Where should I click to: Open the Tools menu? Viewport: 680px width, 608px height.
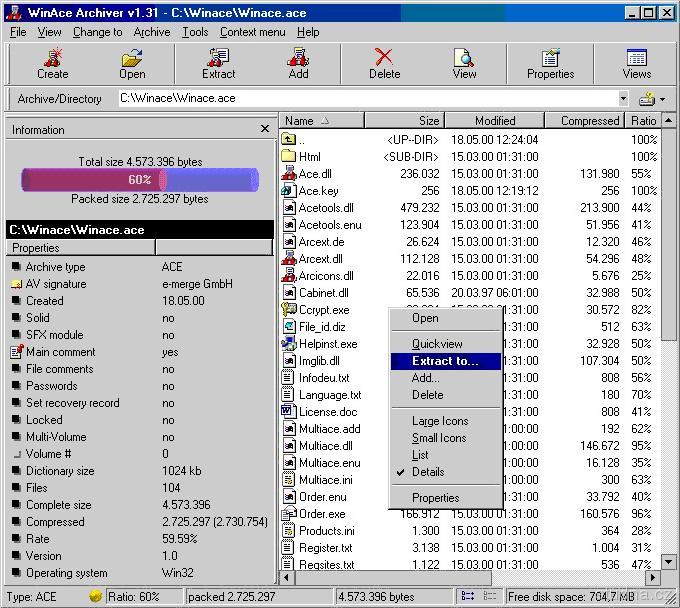pos(195,32)
